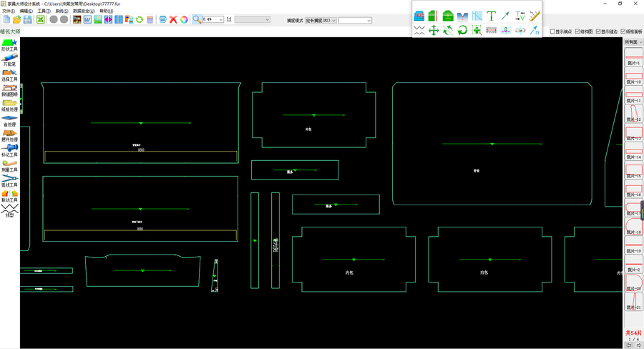Image resolution: width=644 pixels, height=349 pixels.
Task: Select the 弧线工具 compass arc tool
Action: click(9, 181)
